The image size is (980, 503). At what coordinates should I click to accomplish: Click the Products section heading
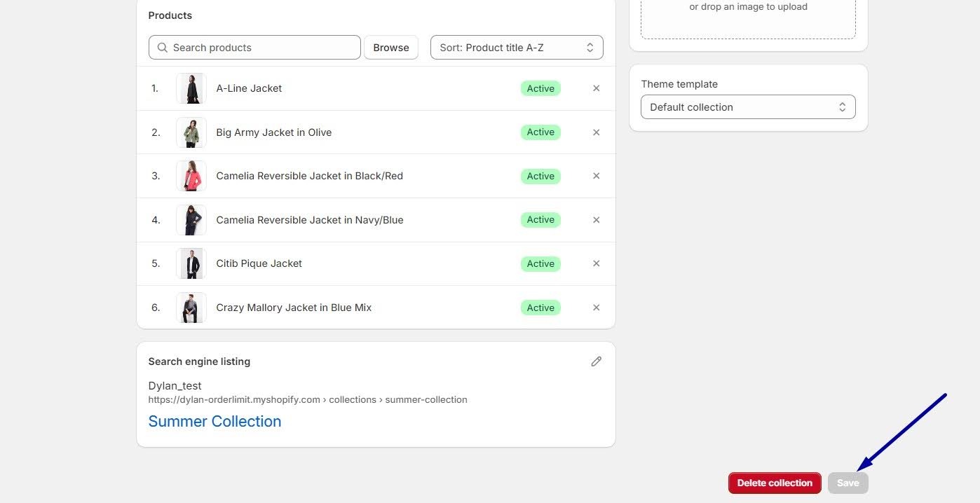(170, 15)
